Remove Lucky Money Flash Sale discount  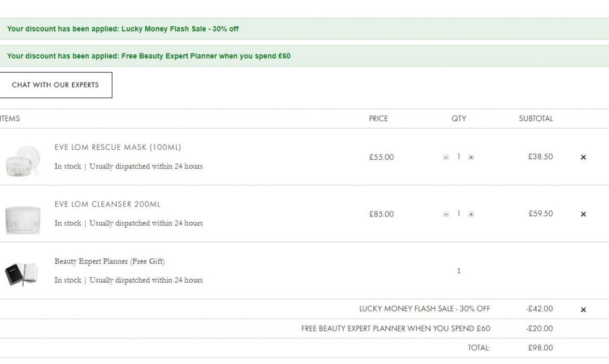pos(583,310)
